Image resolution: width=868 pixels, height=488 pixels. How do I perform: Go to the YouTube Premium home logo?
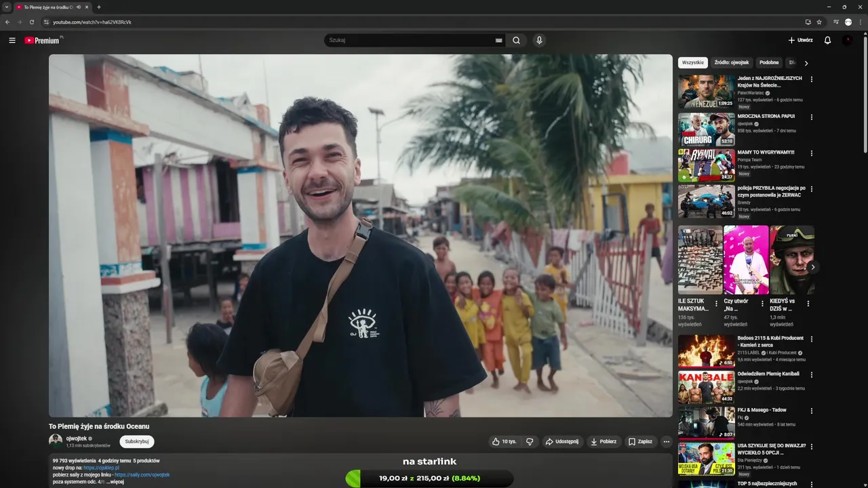click(x=43, y=41)
